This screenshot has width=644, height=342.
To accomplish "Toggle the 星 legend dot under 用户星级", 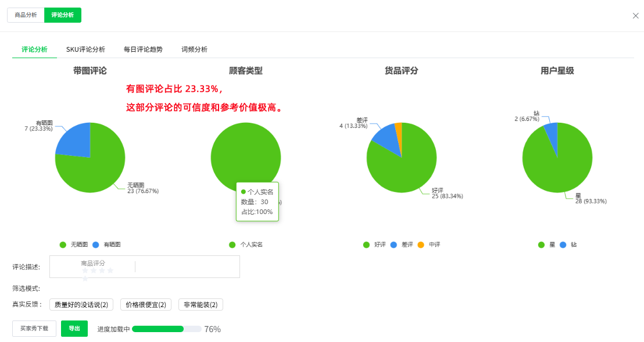I will tap(542, 244).
